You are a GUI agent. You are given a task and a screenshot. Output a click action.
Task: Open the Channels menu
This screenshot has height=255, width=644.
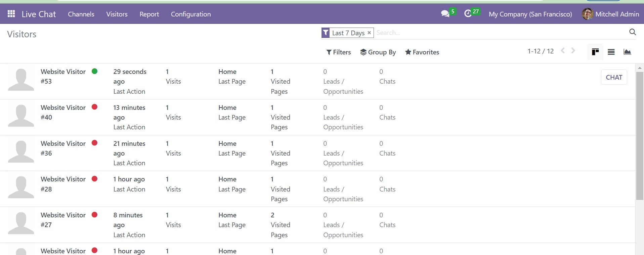[81, 14]
